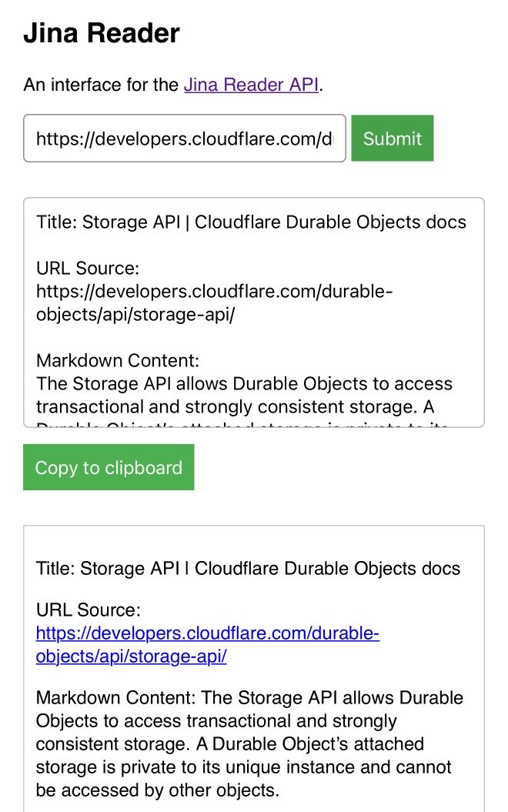Open the Cloudflare storage-api link in the rendered preview

coord(208,645)
